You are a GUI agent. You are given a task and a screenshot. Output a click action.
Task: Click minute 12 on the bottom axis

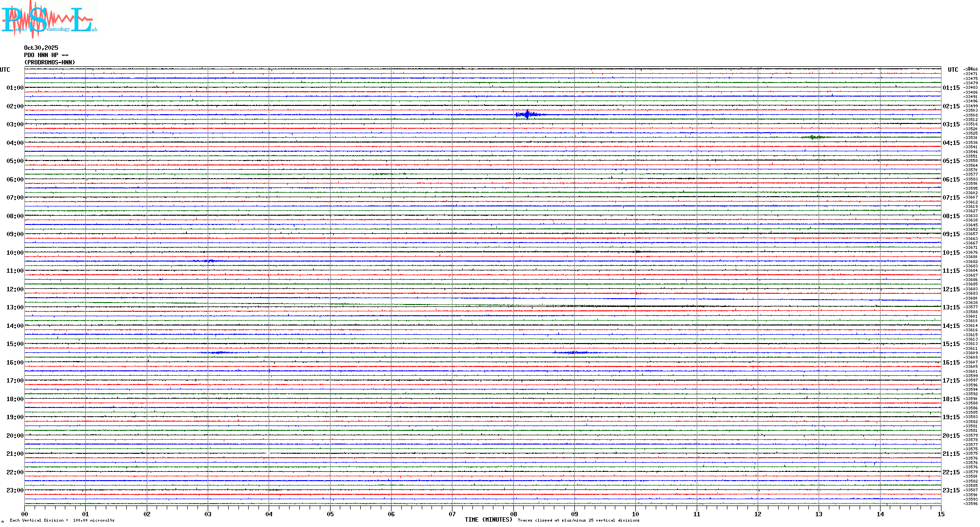point(758,514)
